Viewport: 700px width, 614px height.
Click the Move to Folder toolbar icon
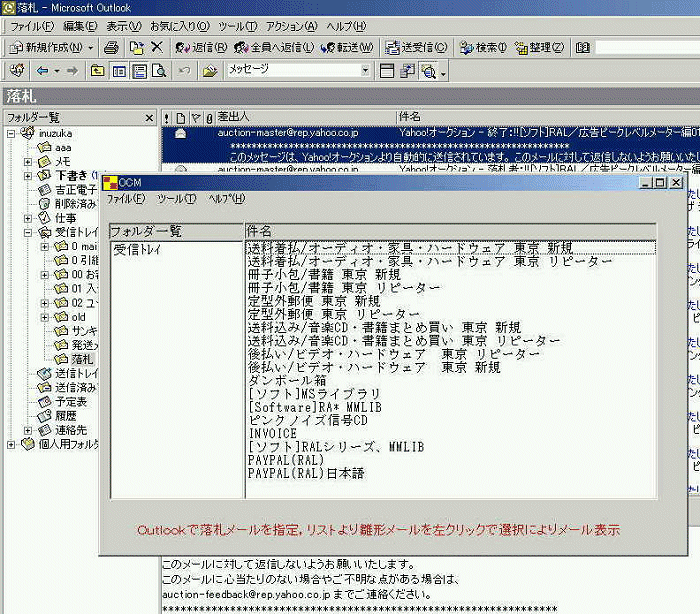point(135,47)
